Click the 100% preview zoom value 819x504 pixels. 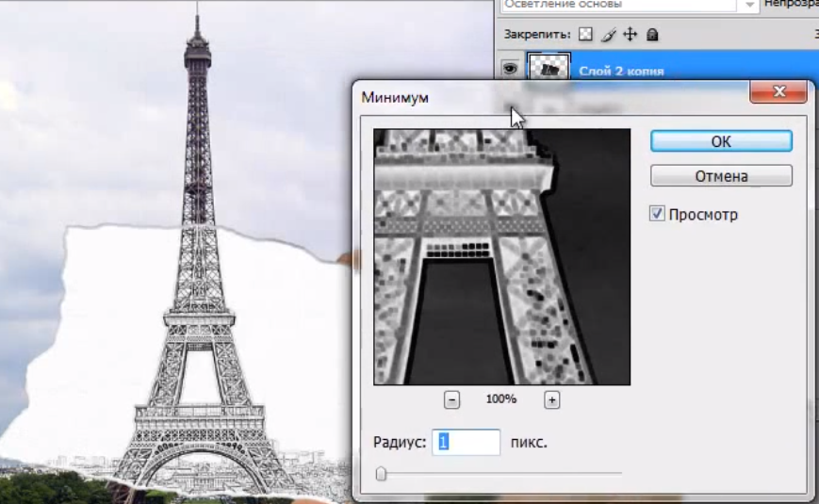(500, 399)
